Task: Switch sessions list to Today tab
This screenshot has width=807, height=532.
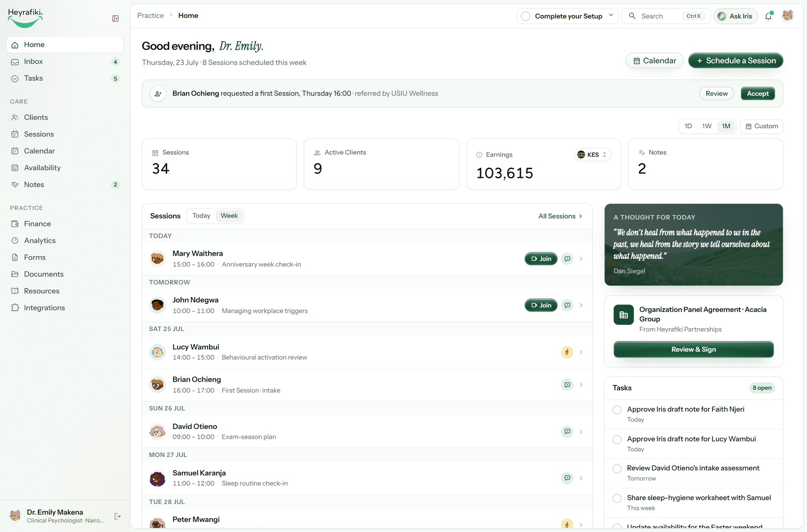Action: pyautogui.click(x=201, y=216)
